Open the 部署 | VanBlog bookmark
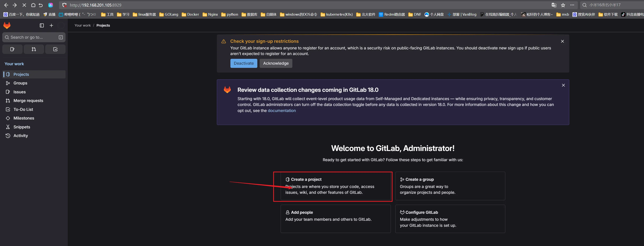Viewport: 644px width, 246px height. click(462, 15)
